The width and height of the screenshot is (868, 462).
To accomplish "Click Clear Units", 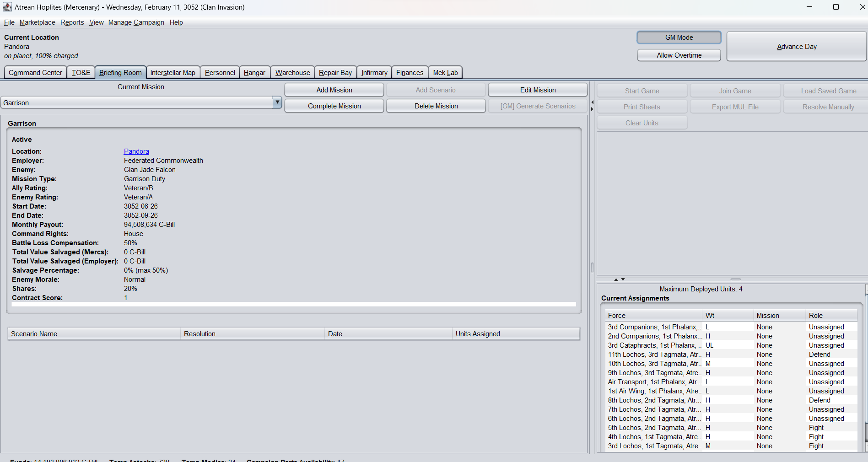I will tap(642, 122).
